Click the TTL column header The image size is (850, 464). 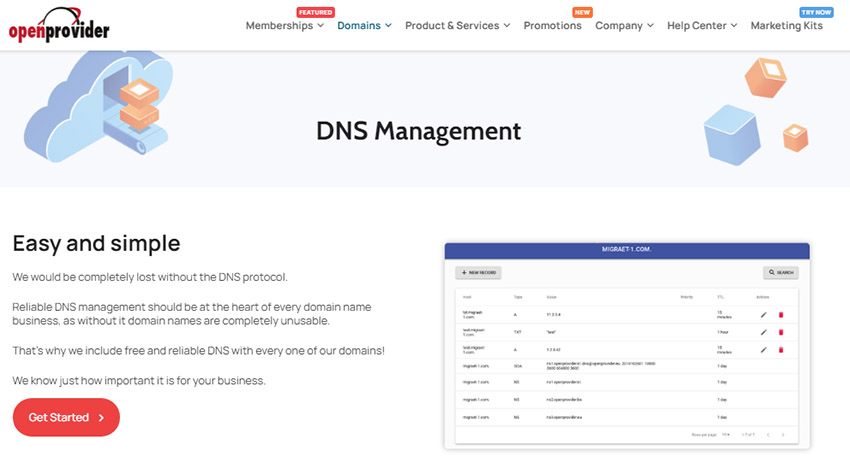[720, 297]
